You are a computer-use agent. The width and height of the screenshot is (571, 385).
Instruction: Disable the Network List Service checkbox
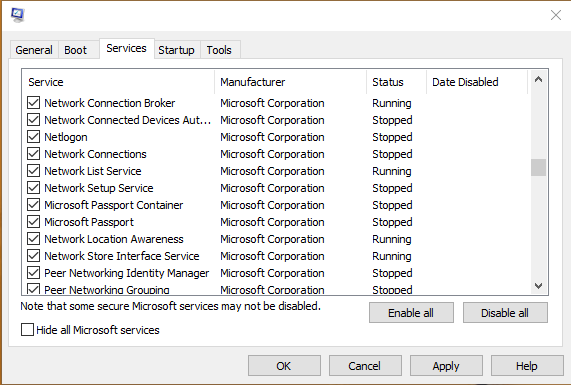(34, 170)
